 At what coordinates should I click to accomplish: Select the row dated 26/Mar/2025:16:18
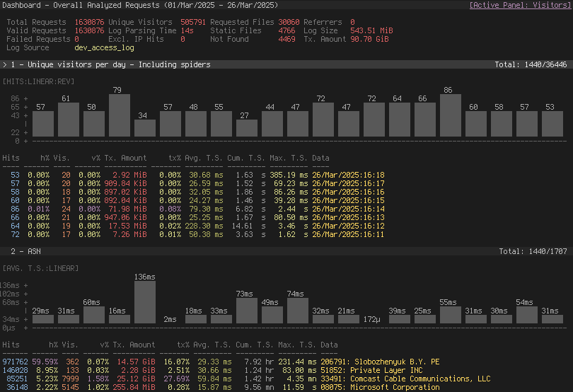point(193,175)
